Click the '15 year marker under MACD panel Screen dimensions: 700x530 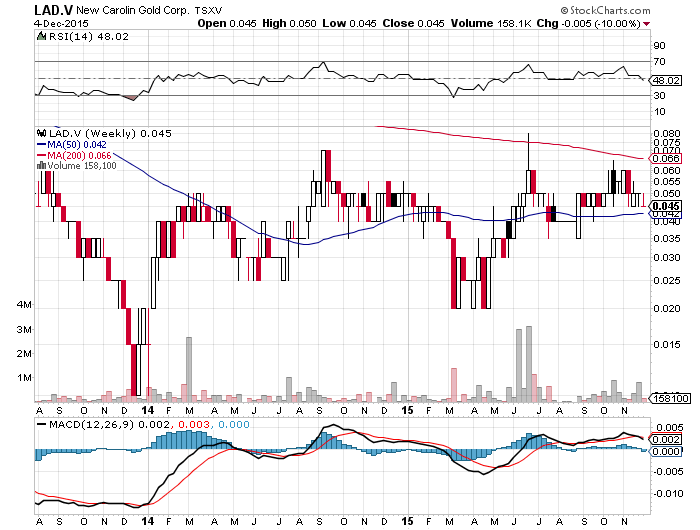406,521
